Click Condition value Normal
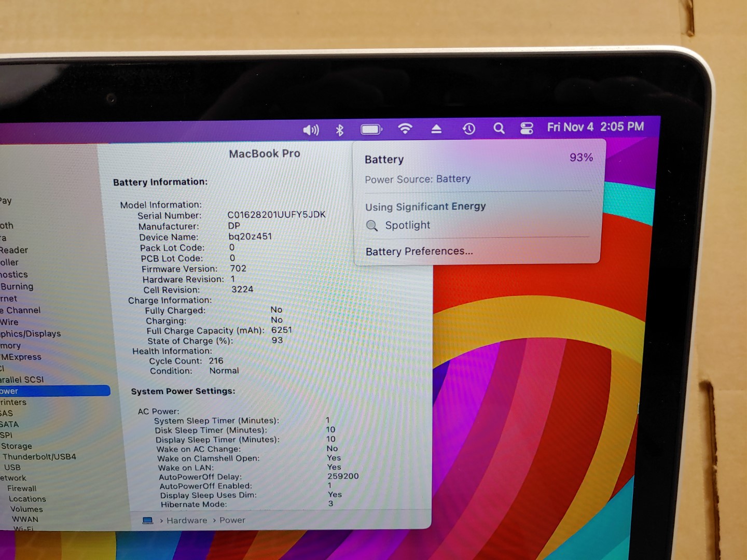Image resolution: width=747 pixels, height=560 pixels. tap(224, 371)
